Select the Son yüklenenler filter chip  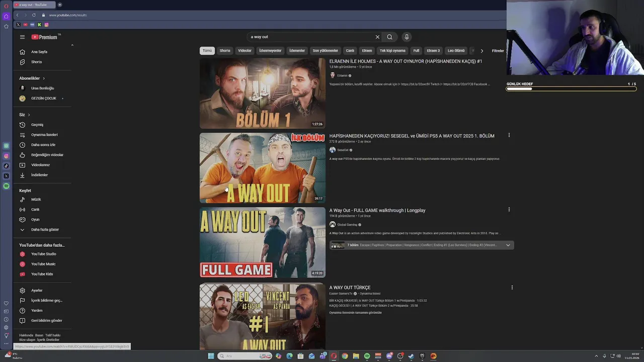point(325,50)
